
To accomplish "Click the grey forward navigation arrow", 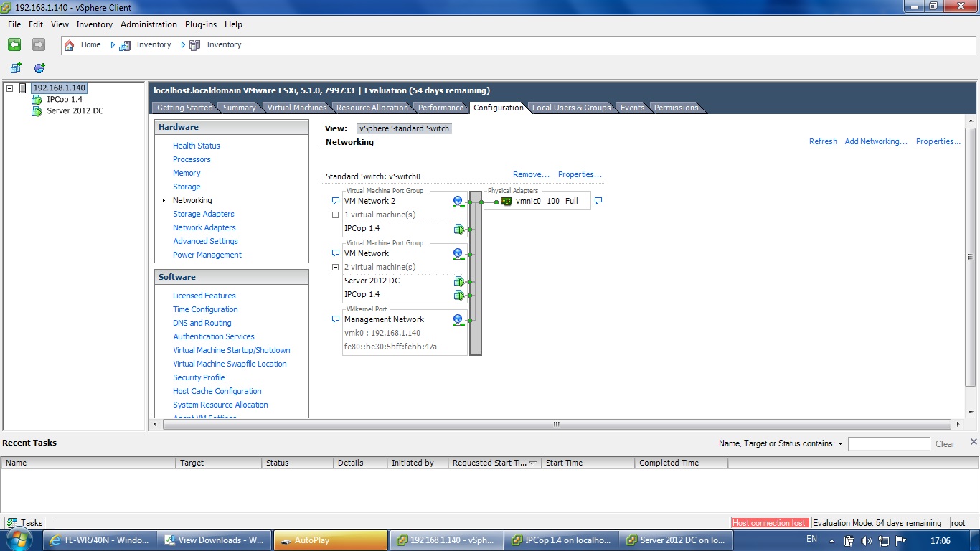I will click(39, 44).
